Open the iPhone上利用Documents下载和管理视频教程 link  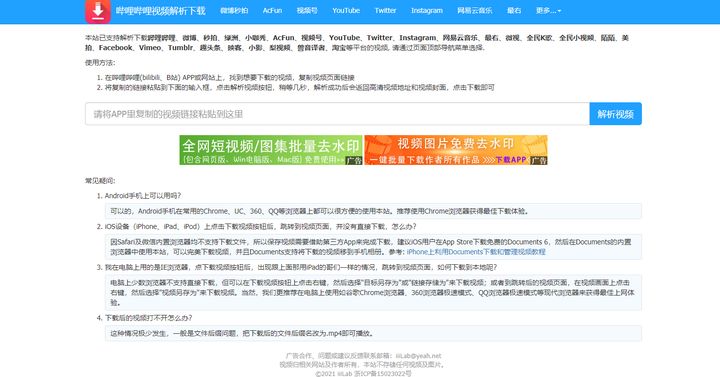pos(476,252)
